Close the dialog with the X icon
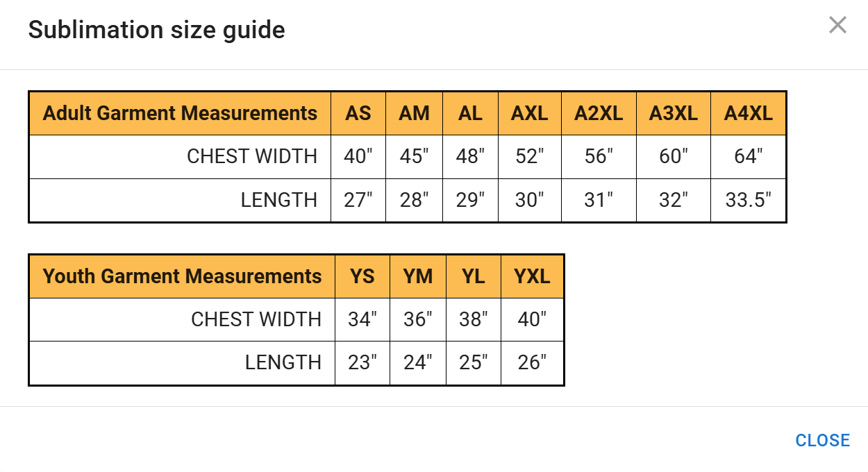 coord(837,26)
